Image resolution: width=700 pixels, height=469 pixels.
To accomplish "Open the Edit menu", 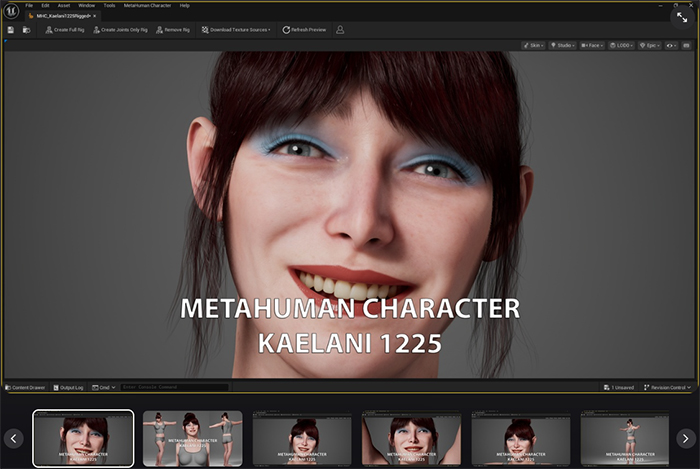I will 45,5.
